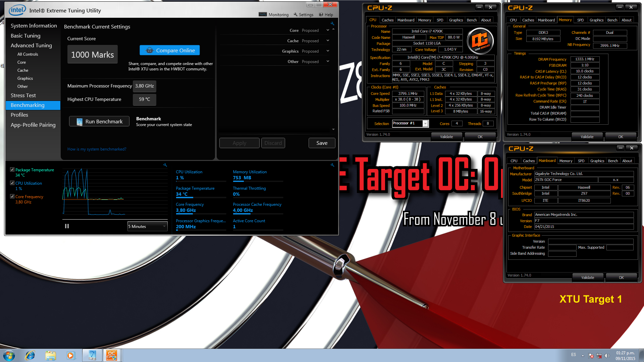Viewport: 644px width, 362px height.
Task: Open 'How is my system benchmarked?' link
Action: pyautogui.click(x=97, y=149)
